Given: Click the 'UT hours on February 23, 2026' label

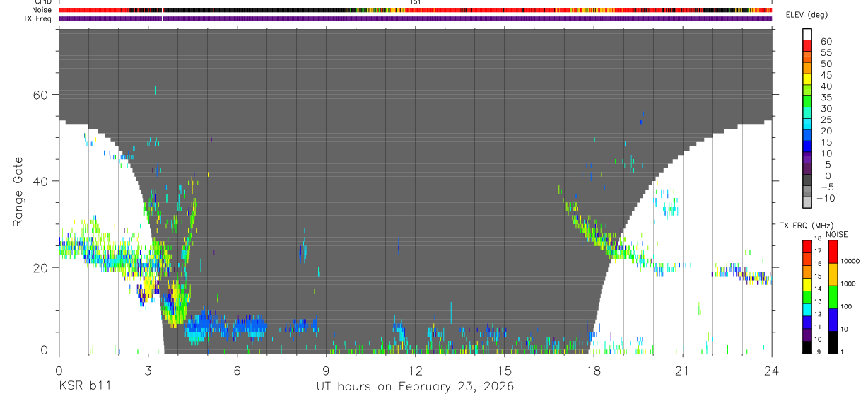Looking at the screenshot, I should pyautogui.click(x=415, y=386).
